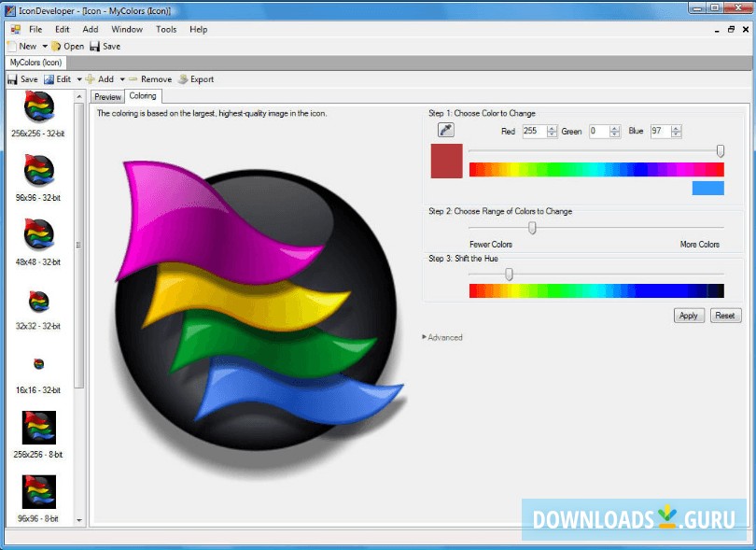The width and height of the screenshot is (756, 550).
Task: Click the Shift the Hue slider handle
Action: pyautogui.click(x=509, y=275)
